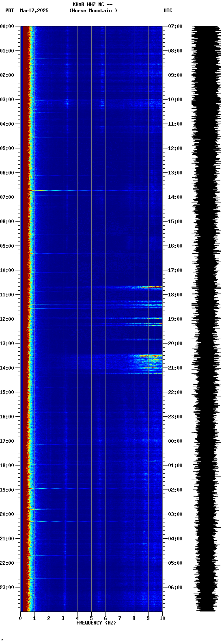Click the 01:00 UTC label on right axis
This screenshot has height=644, width=224.
[x=175, y=466]
